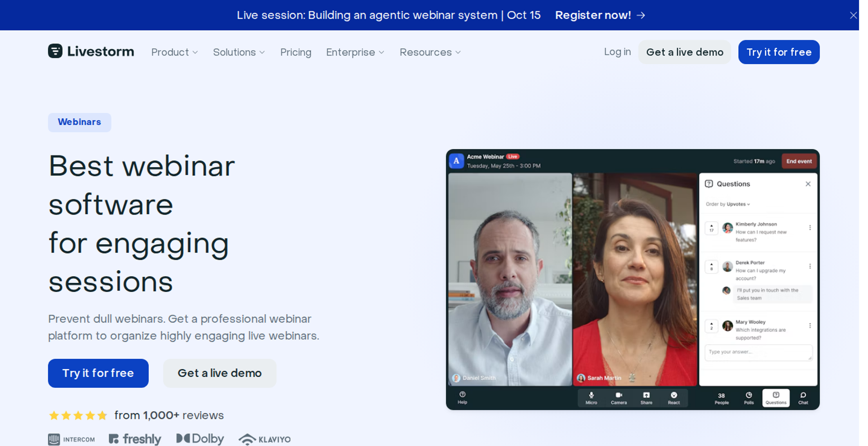Click the Help icon in webinar preview
Viewport: 868px width, 446px height.
click(x=462, y=397)
